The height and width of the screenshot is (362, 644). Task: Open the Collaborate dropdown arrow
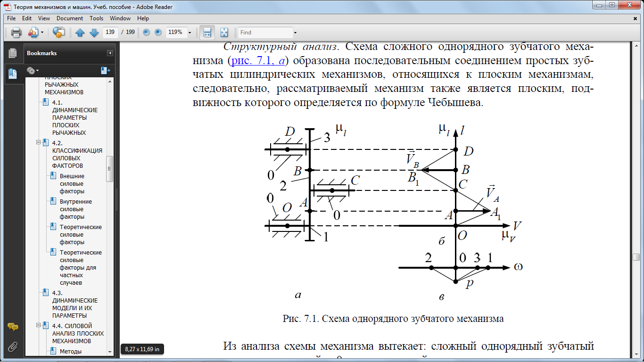pyautogui.click(x=42, y=33)
